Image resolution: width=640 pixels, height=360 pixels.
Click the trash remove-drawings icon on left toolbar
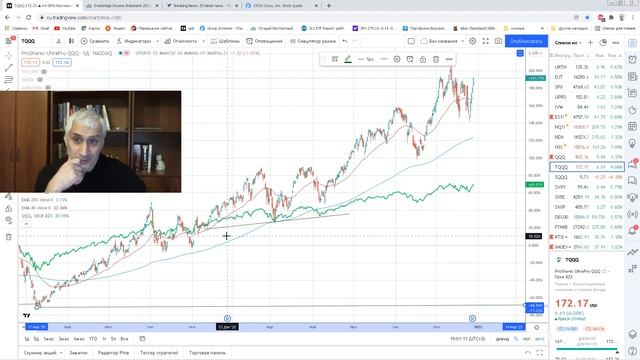coord(9,237)
